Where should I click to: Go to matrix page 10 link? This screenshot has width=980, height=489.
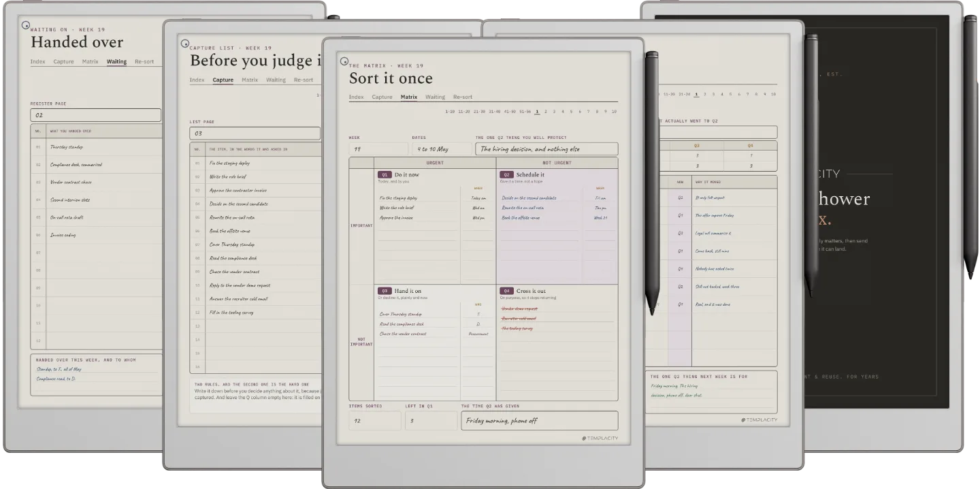click(x=614, y=112)
